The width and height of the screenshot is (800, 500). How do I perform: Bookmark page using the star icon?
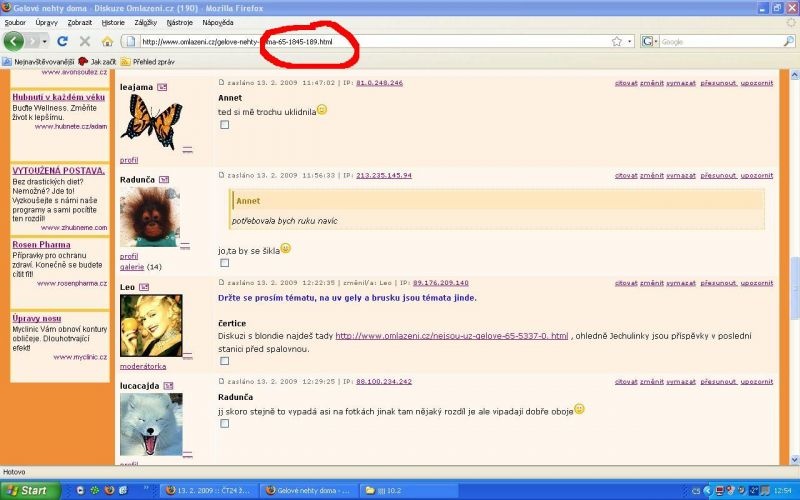click(x=617, y=41)
